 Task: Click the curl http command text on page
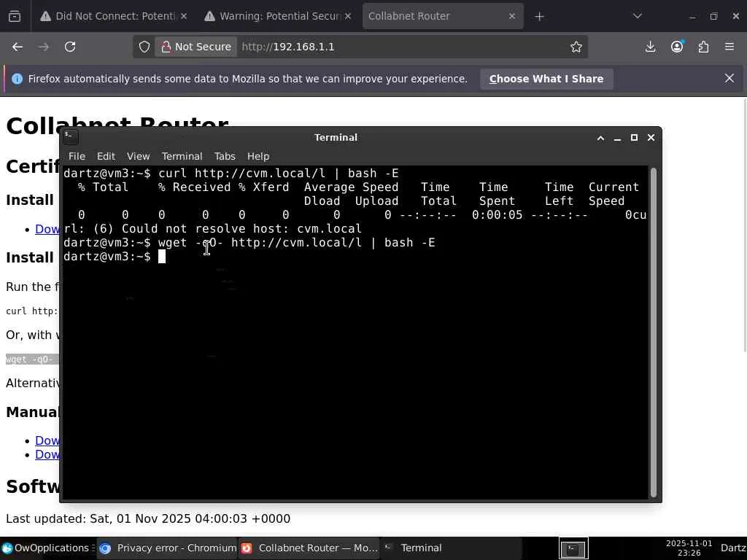32,311
